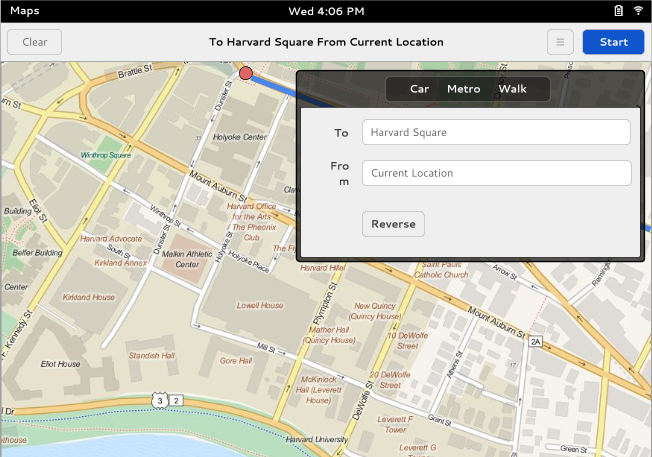Click the blue route line on map
This screenshot has width=652, height=457.
272,84
